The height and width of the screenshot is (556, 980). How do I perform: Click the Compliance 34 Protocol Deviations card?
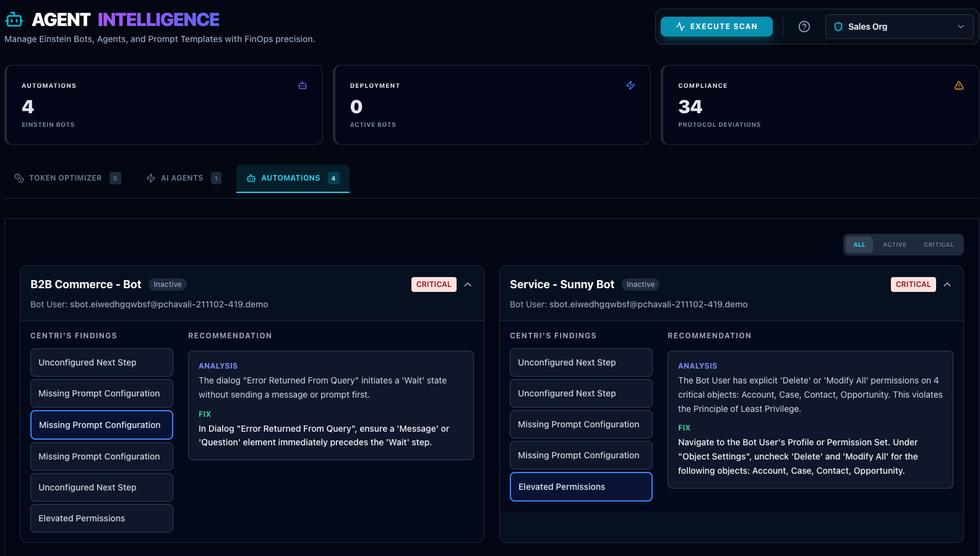[x=820, y=105]
